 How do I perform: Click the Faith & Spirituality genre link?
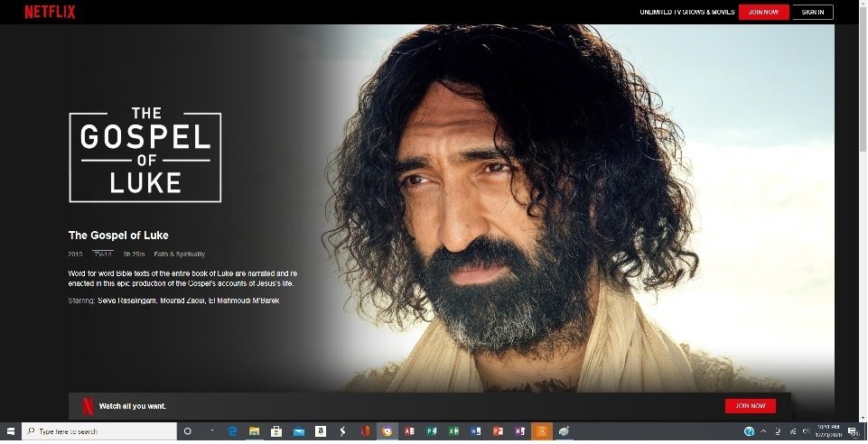[179, 254]
